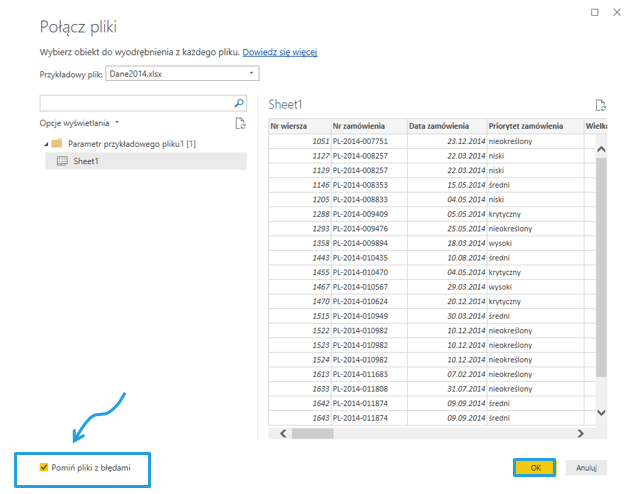Open the Przykładowy plik dropdown
637x494 pixels.
251,73
